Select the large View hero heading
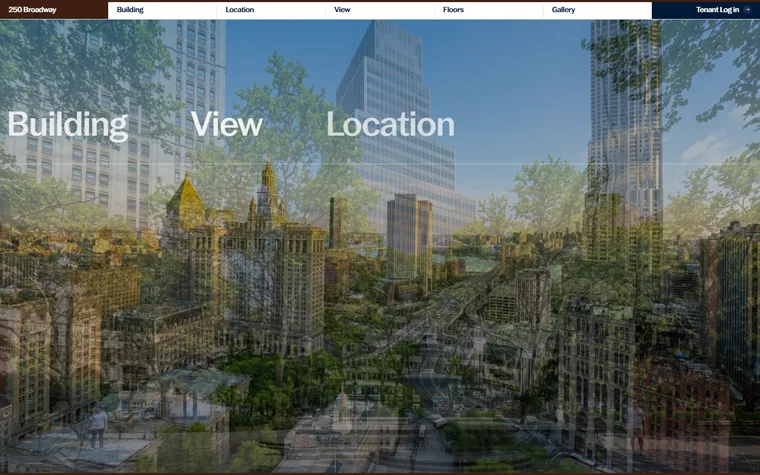 click(x=227, y=125)
